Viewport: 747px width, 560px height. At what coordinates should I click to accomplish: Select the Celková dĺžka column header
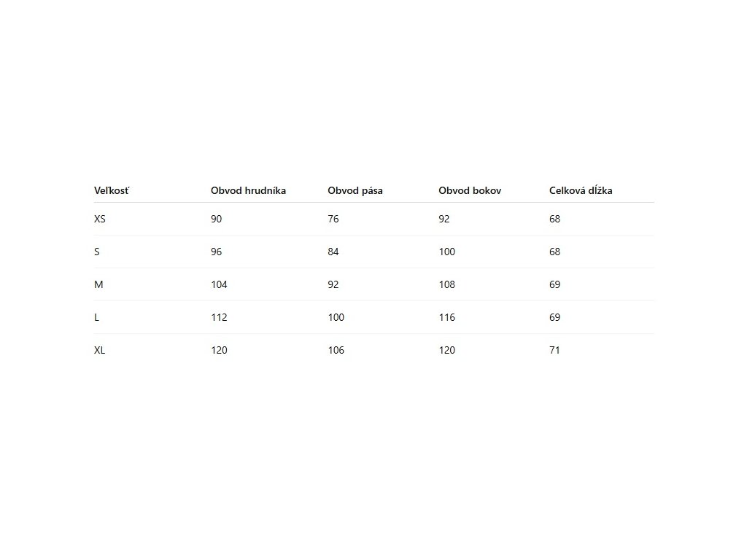[580, 191]
